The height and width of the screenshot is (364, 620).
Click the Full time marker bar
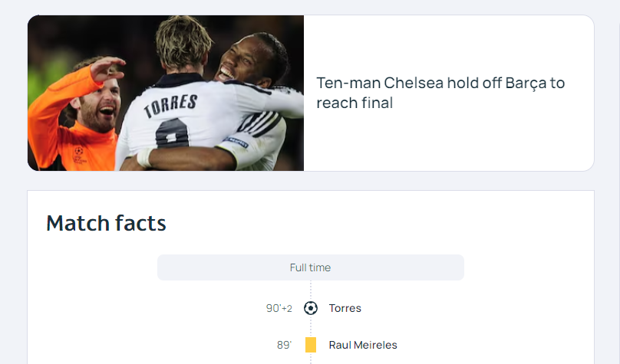pyautogui.click(x=311, y=267)
